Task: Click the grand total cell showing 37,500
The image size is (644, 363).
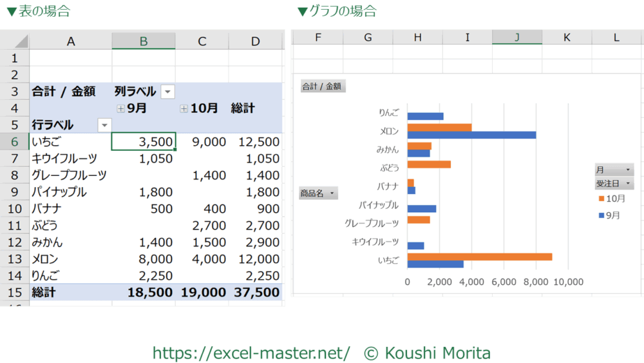Action: tap(256, 292)
